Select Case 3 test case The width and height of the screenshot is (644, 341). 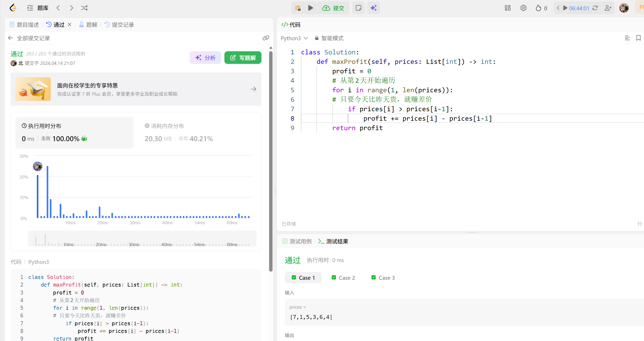383,278
